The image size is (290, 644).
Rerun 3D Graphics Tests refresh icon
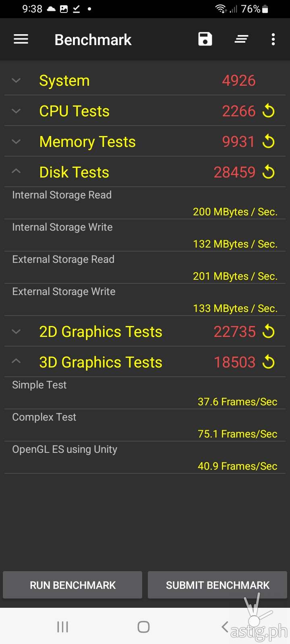click(269, 362)
